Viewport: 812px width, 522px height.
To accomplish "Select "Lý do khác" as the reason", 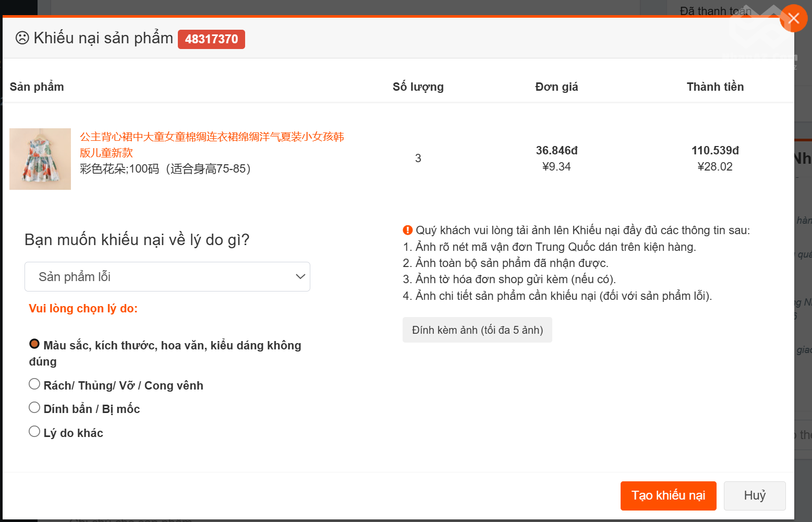I will 34,432.
